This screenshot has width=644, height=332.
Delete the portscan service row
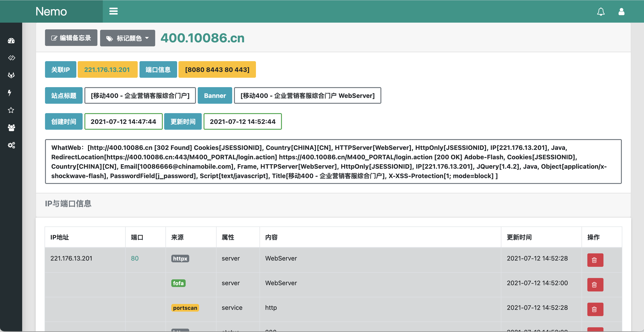[x=595, y=309]
